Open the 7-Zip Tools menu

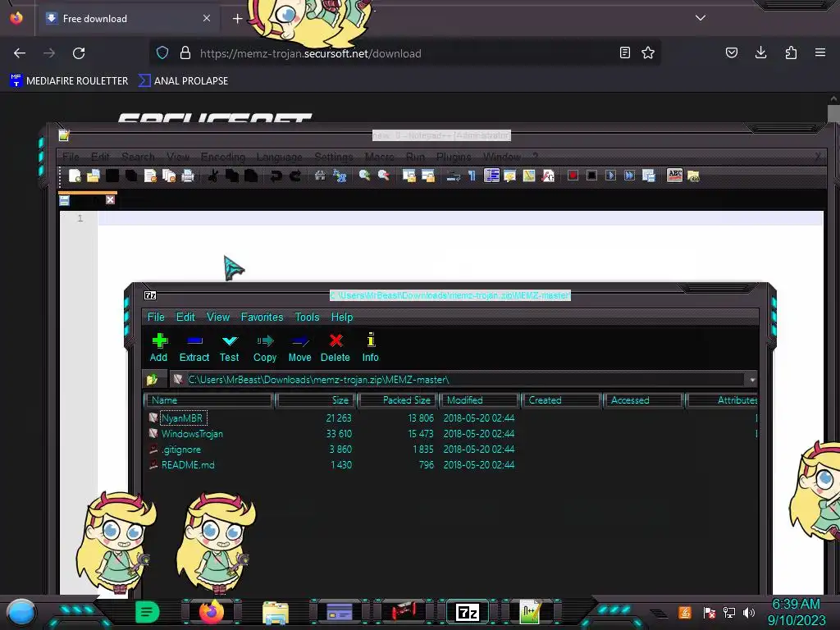coord(307,317)
